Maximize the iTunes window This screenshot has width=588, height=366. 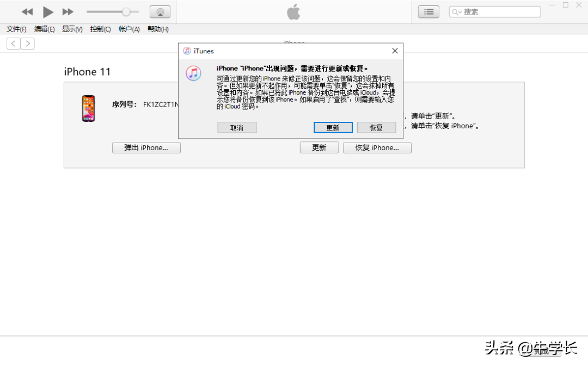coord(566,5)
